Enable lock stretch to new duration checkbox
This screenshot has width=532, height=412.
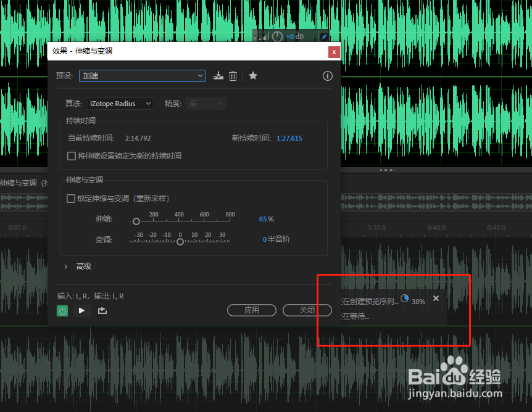(72, 156)
